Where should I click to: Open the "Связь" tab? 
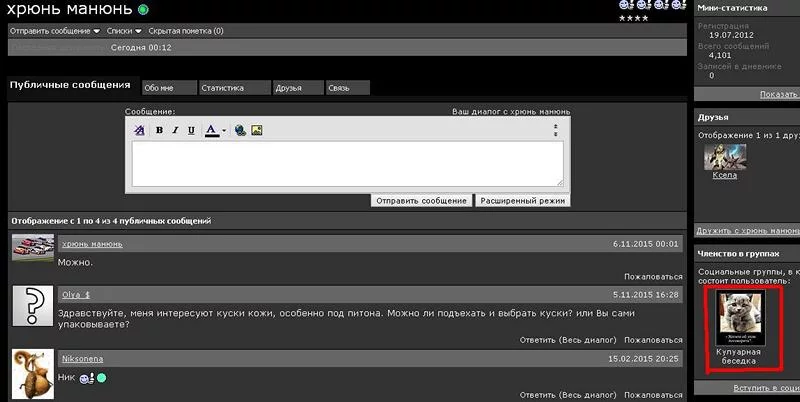click(x=348, y=88)
